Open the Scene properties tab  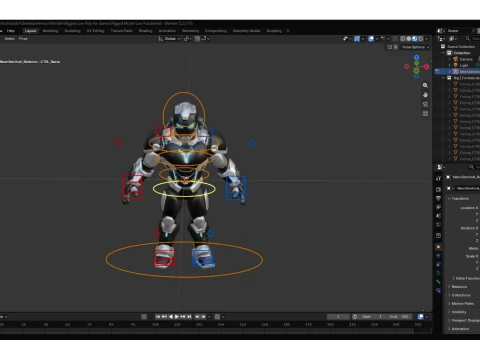pyautogui.click(x=438, y=216)
